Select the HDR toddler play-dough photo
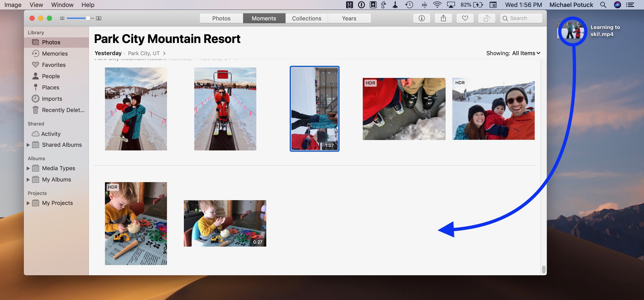 [136, 223]
